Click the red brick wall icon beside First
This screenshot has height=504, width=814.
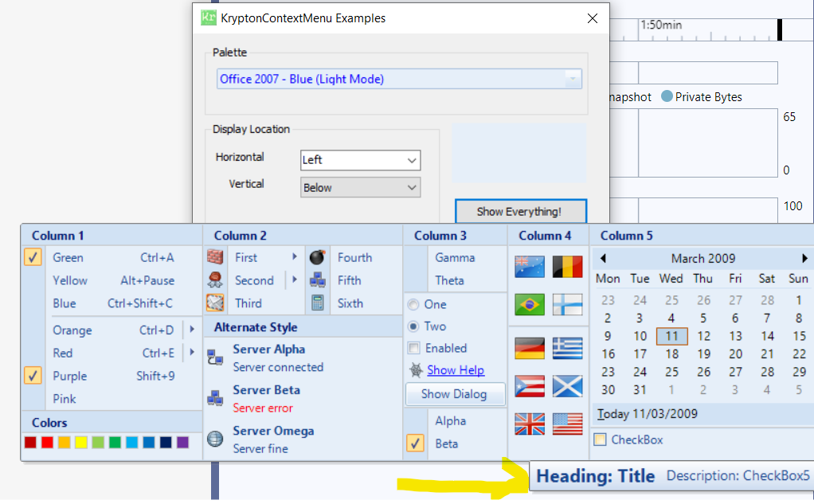(x=215, y=257)
